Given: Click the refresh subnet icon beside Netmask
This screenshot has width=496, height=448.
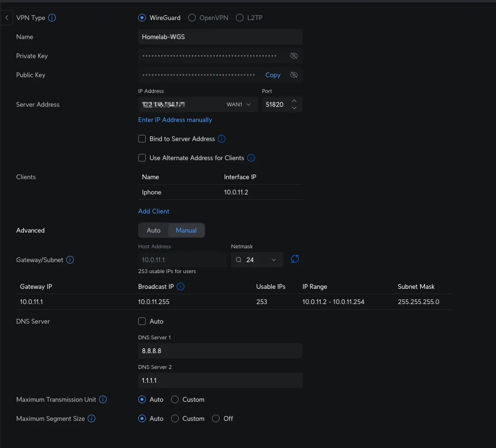Looking at the screenshot, I should [295, 259].
